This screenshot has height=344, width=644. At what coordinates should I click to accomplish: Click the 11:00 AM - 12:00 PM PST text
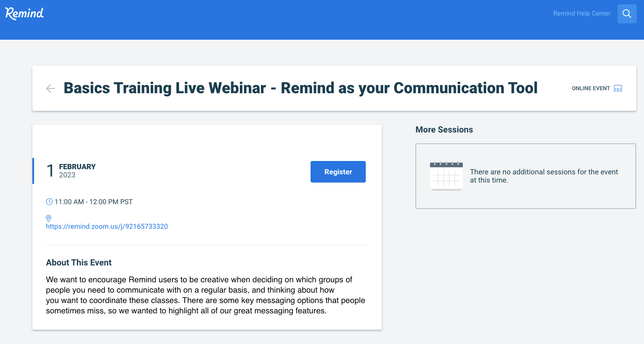click(94, 202)
